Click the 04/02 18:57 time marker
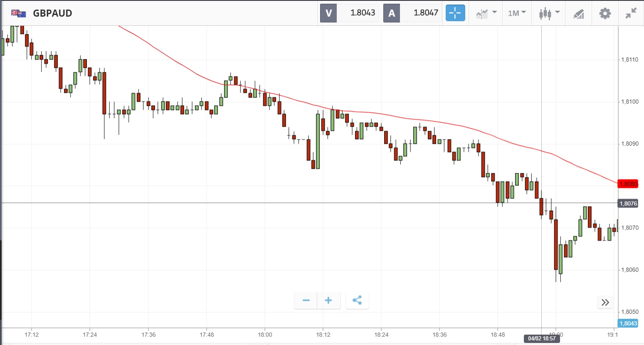This screenshot has height=345, width=644. tap(541, 338)
